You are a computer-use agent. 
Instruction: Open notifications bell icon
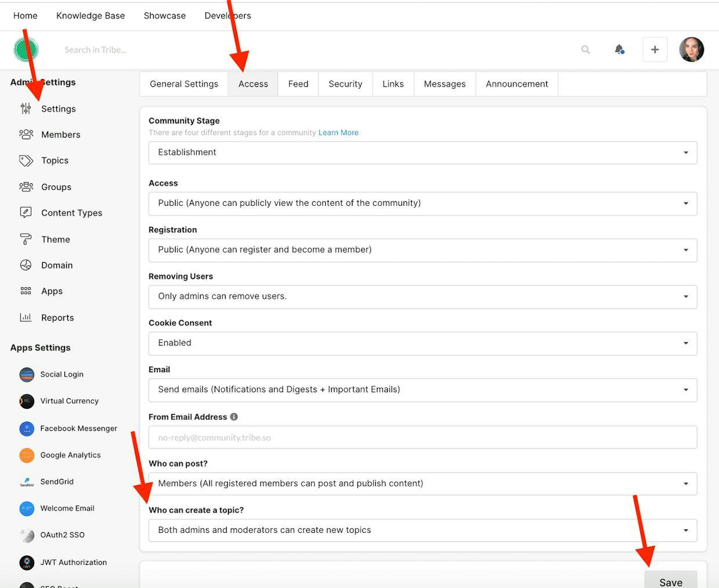click(x=619, y=49)
